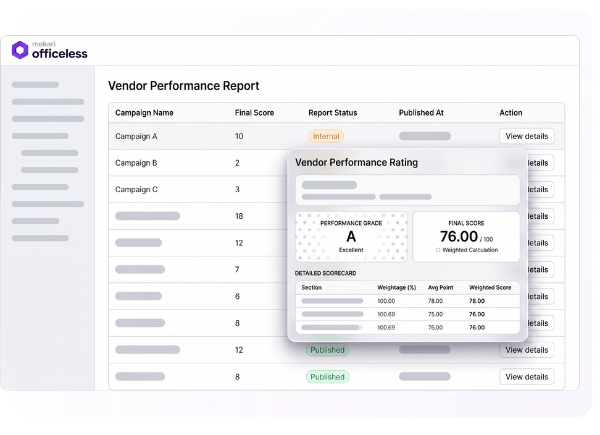Click the Final Score 76.00 card
600x435 pixels.
[x=466, y=237]
